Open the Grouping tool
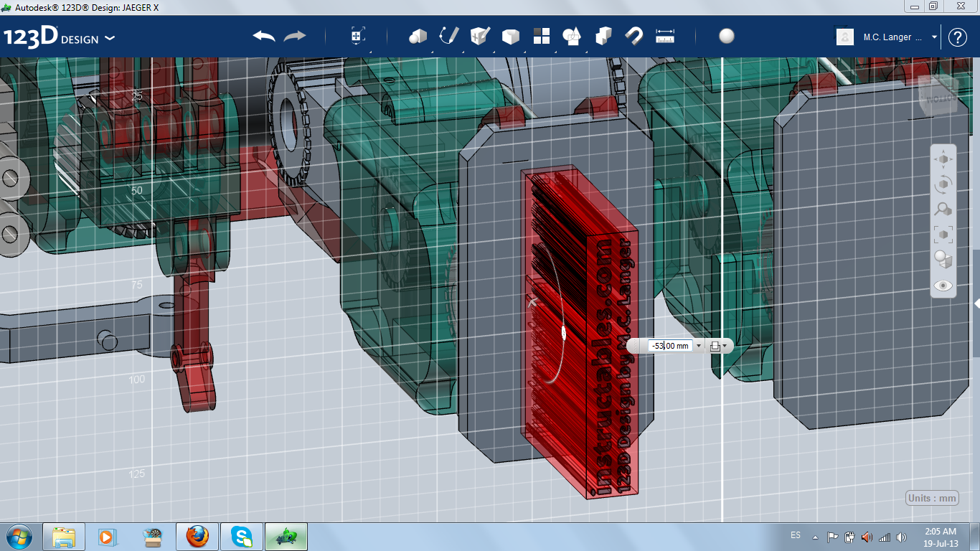This screenshot has height=551, width=980. (x=572, y=37)
